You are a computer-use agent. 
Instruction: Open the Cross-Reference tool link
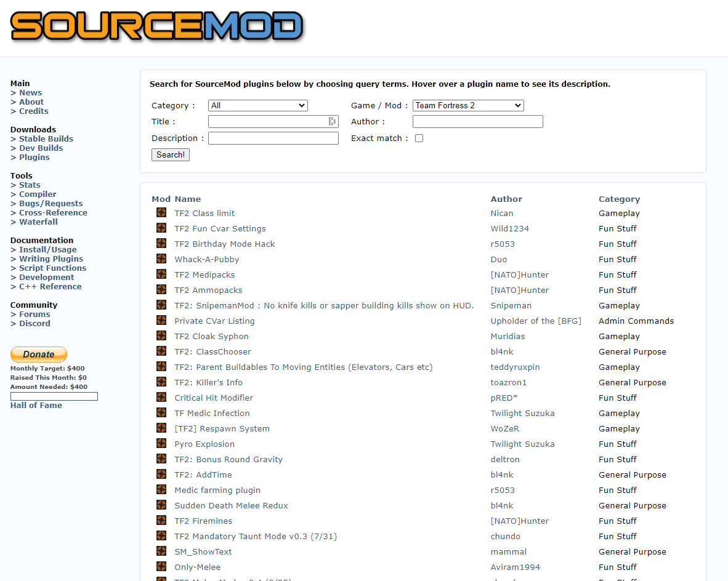pyautogui.click(x=53, y=212)
